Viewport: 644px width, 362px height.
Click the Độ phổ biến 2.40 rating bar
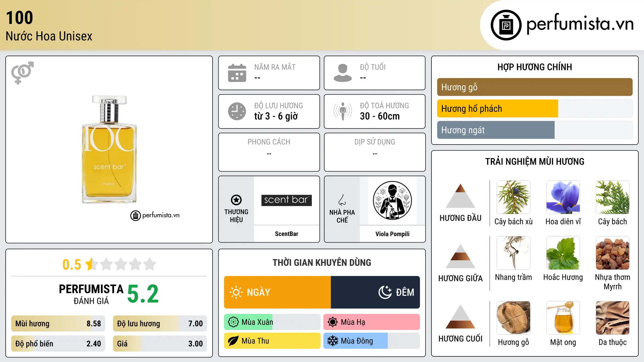click(x=58, y=344)
